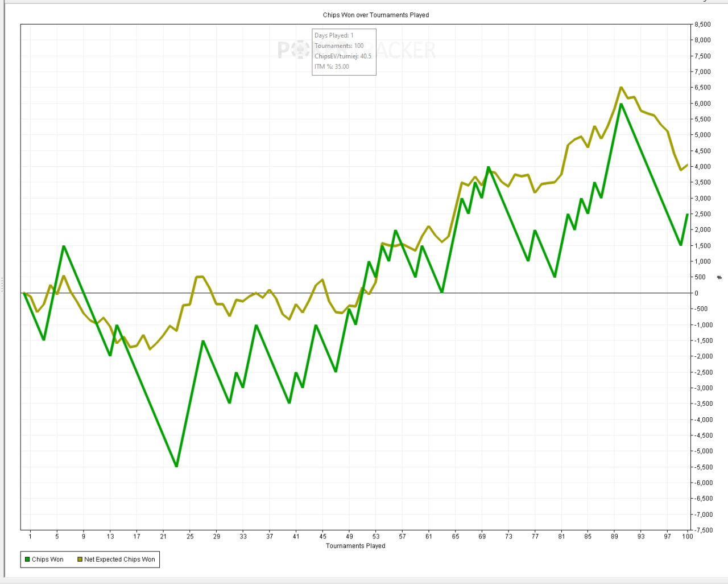The height and width of the screenshot is (584, 728).
Task: Click the olive Net Expected Chips Won swatch
Action: click(x=80, y=560)
